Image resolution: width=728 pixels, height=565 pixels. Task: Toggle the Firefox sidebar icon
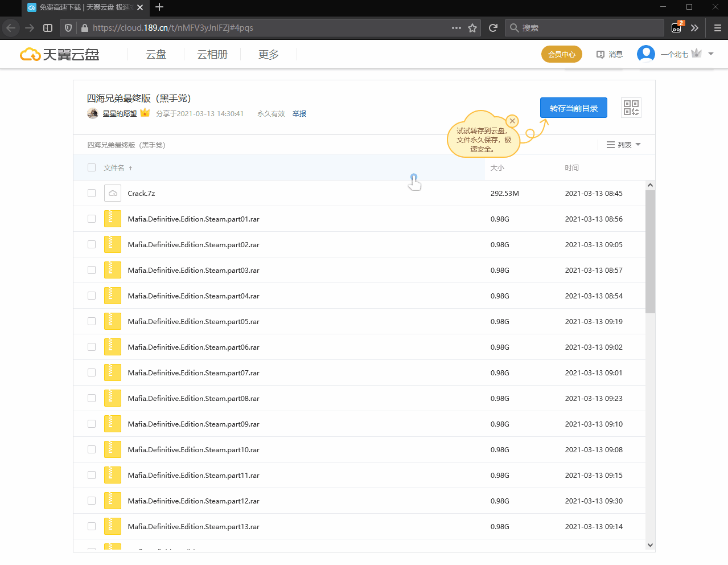[48, 27]
